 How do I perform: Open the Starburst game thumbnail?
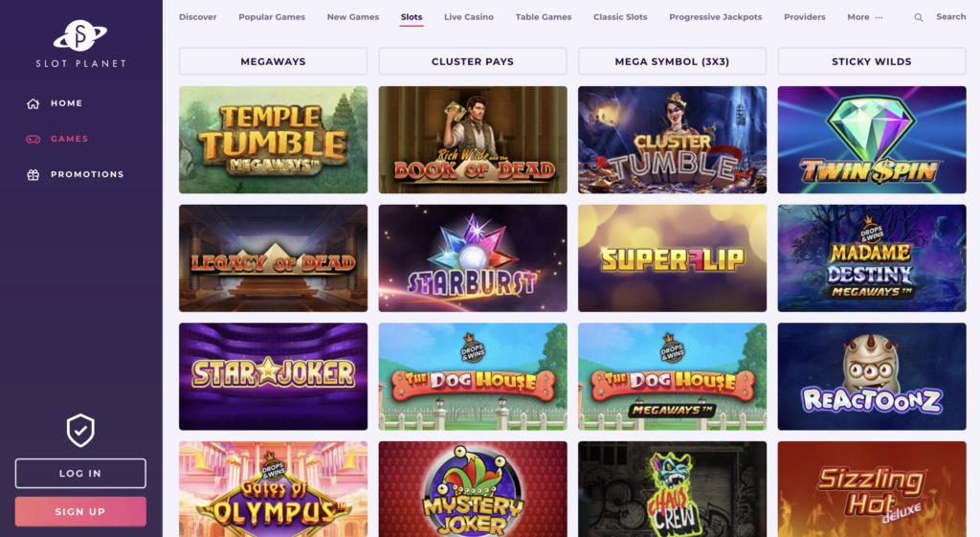tap(473, 258)
